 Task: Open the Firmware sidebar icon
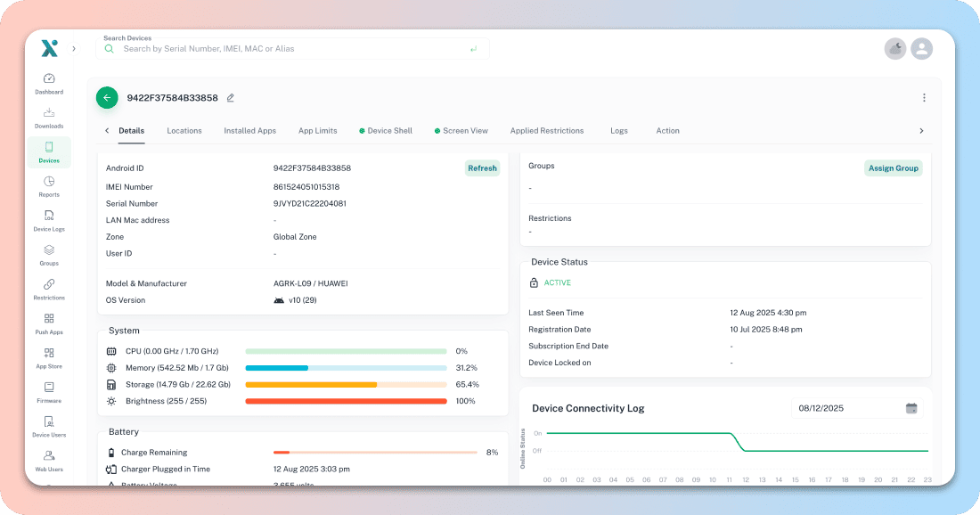click(49, 388)
